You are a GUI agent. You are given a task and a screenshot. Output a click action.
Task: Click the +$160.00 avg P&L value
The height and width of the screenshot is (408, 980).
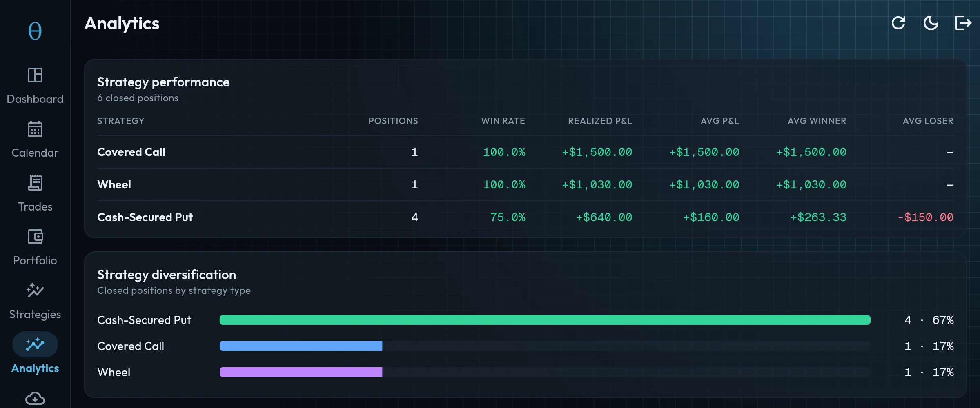(711, 217)
